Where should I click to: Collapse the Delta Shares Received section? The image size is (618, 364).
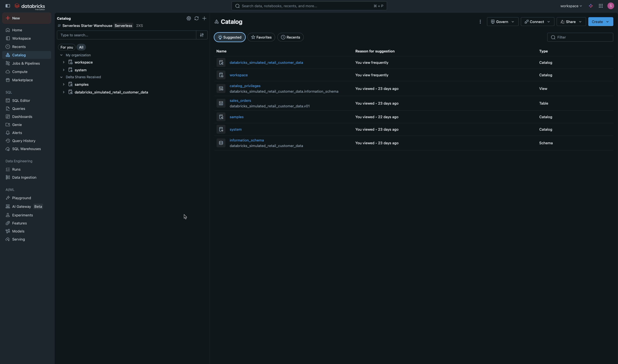61,77
